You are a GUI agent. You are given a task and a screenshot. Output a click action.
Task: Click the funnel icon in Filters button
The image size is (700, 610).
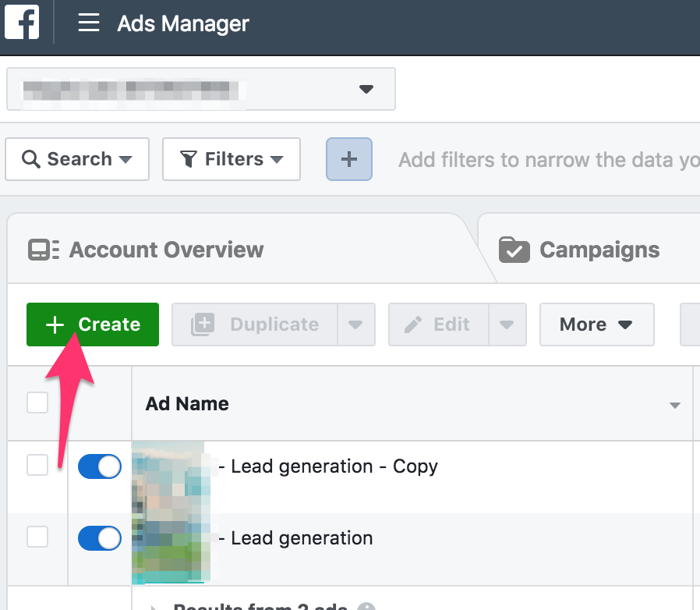coord(189,159)
